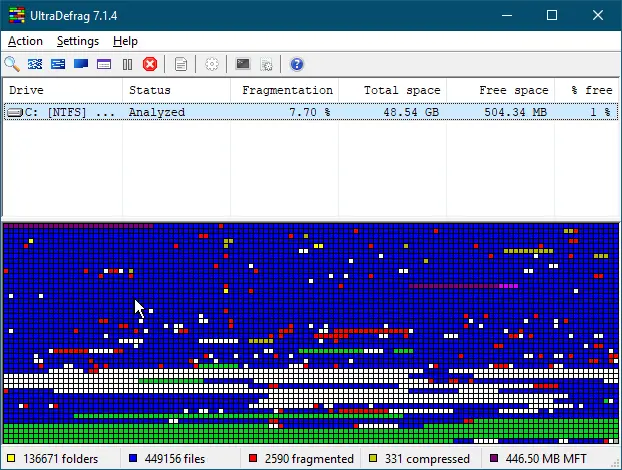Viewport: 622px width, 470px height.
Task: Click the Optimize MFT toolbar icon
Action: [x=104, y=64]
